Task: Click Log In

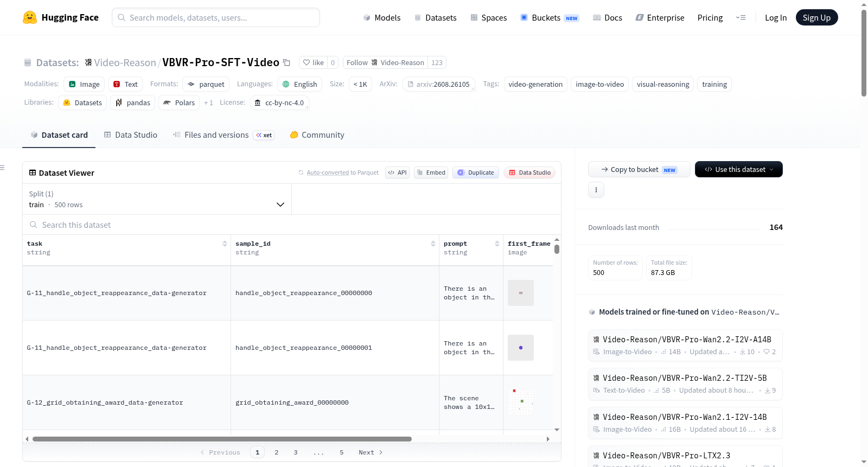Action: click(776, 17)
